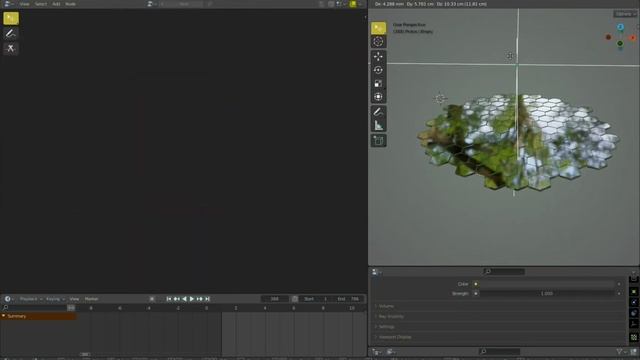Click the green Y axis gizmo handle
The width and height of the screenshot is (640, 360).
[x=620, y=43]
